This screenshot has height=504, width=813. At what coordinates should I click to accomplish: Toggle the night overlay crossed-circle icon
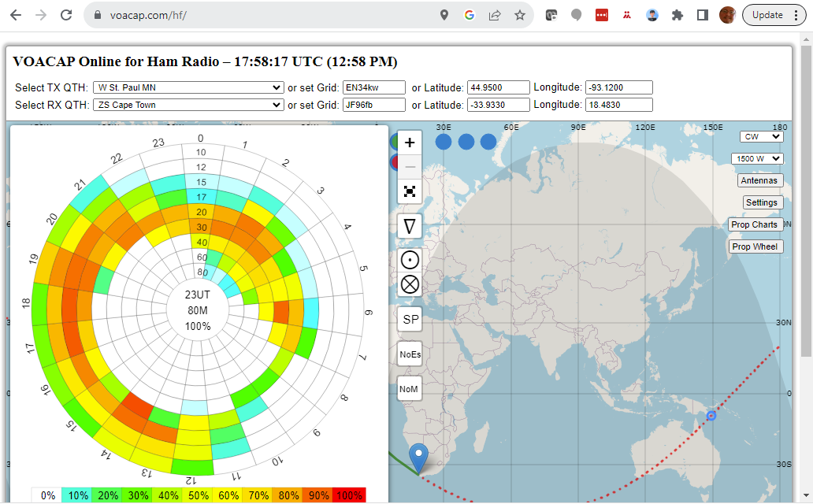[409, 284]
